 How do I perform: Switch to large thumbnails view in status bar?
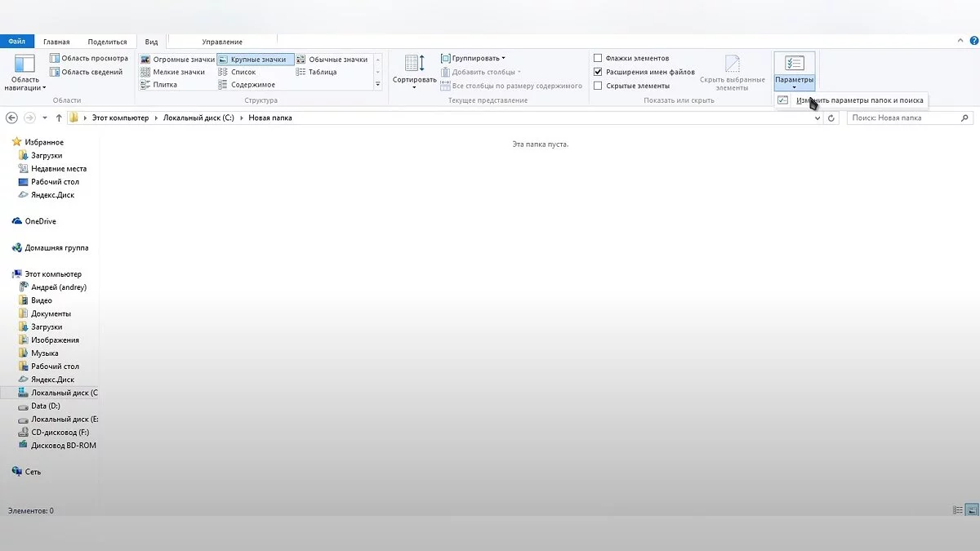(x=971, y=510)
